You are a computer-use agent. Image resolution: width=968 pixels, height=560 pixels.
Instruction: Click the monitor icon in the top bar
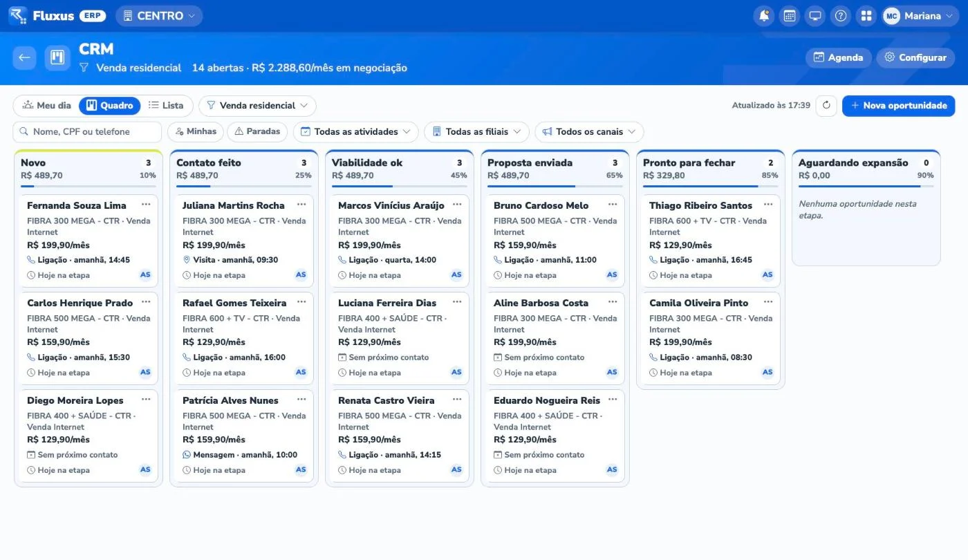[x=815, y=16]
